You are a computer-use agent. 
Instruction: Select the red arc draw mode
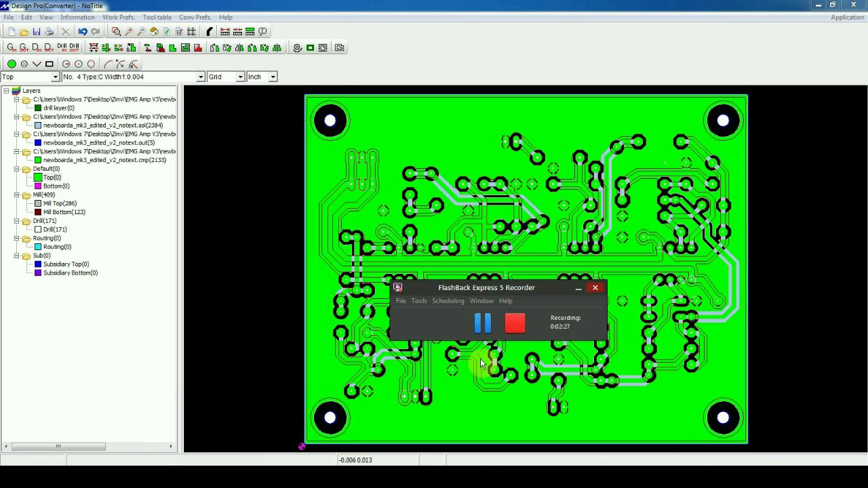[108, 64]
